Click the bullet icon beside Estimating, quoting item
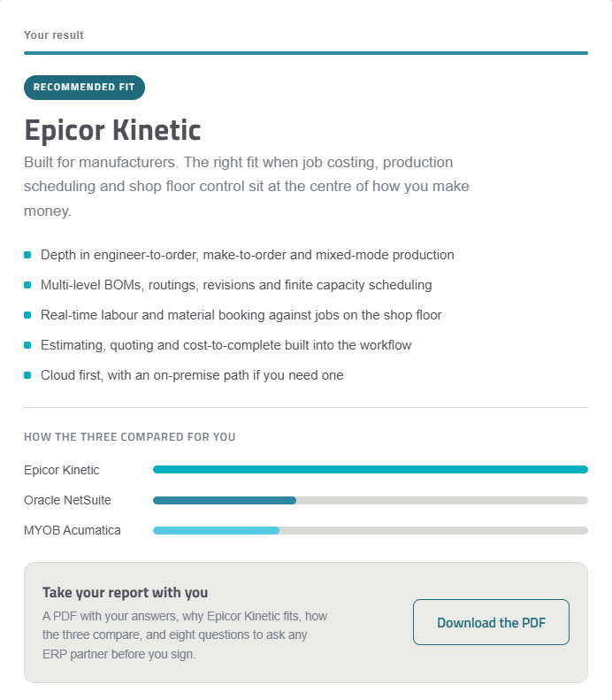Image resolution: width=612 pixels, height=700 pixels. pyautogui.click(x=27, y=345)
